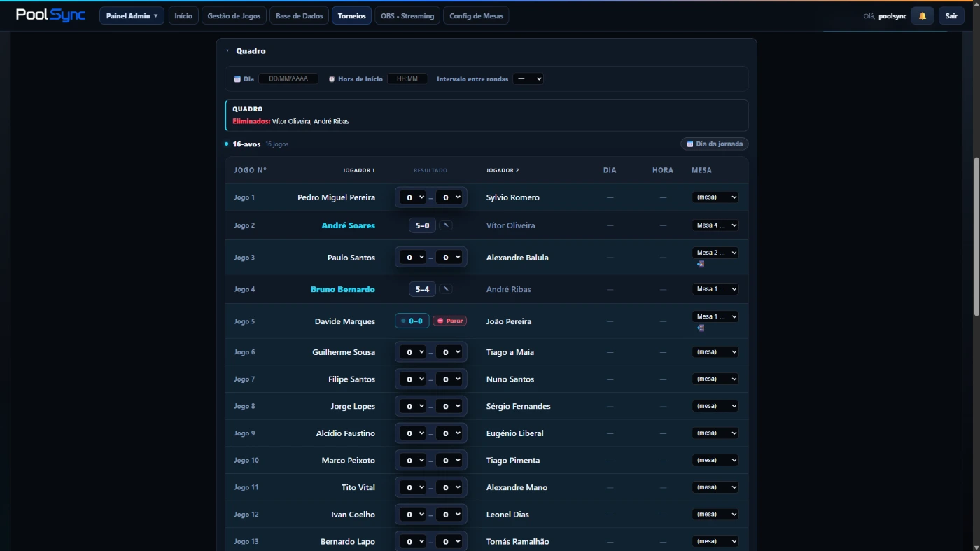Viewport: 980px width, 551px height.
Task: Edit the Jogo 2 result 5–0 with the pencil
Action: 446,225
